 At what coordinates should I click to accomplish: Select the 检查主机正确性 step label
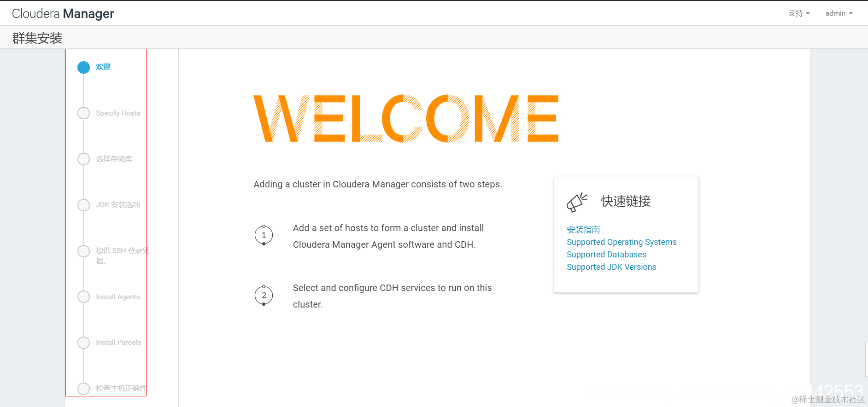click(x=121, y=388)
